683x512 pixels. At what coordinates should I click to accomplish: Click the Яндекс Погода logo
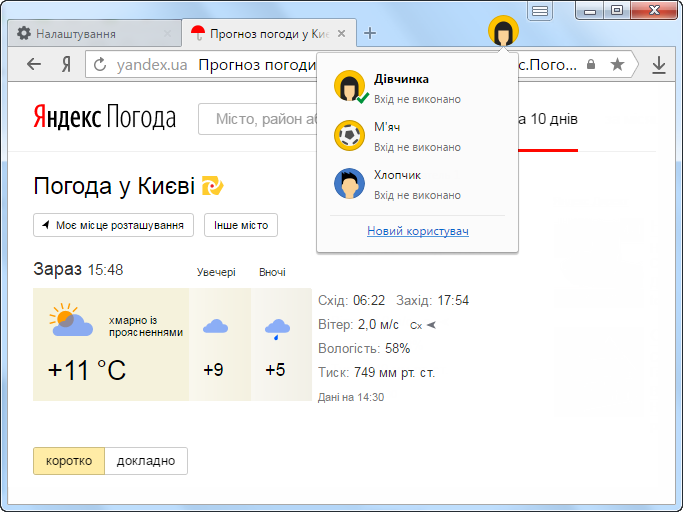[105, 117]
